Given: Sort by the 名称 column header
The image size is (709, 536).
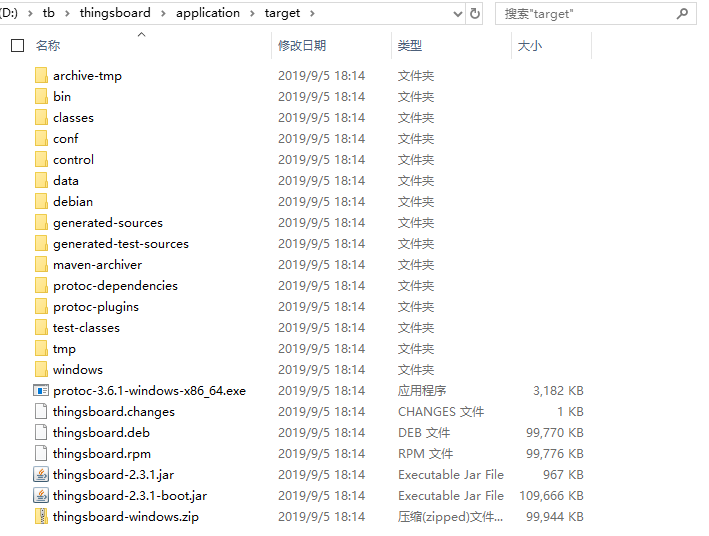Looking at the screenshot, I should tap(48, 46).
